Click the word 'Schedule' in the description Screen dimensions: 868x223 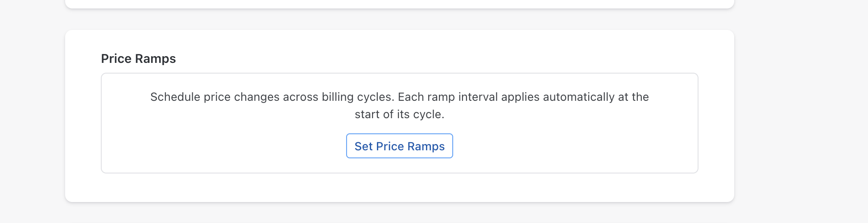(x=175, y=97)
